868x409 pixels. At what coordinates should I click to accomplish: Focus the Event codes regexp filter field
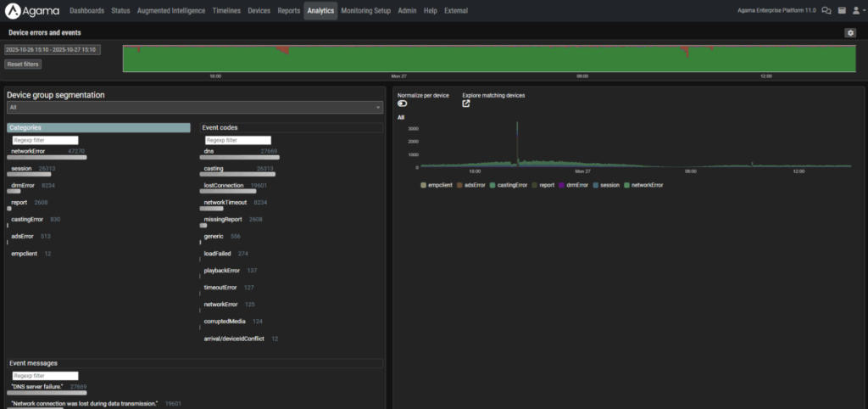(x=238, y=140)
